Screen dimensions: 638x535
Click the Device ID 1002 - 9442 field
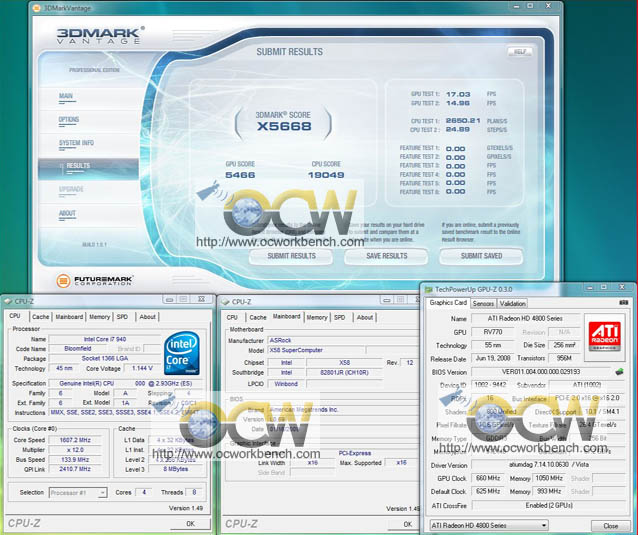click(x=490, y=384)
